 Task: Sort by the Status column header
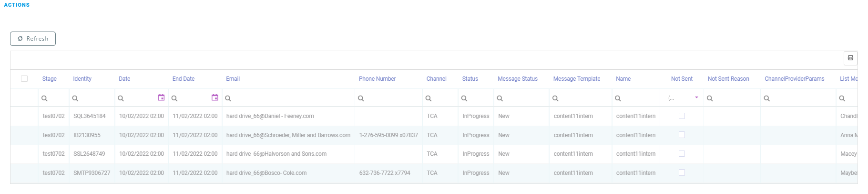[470, 79]
